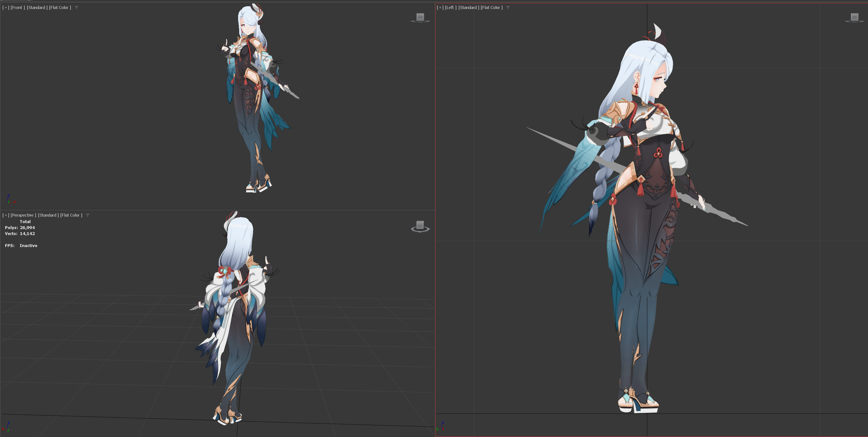Click [Flat Color] label in Perspective viewport

click(x=71, y=215)
